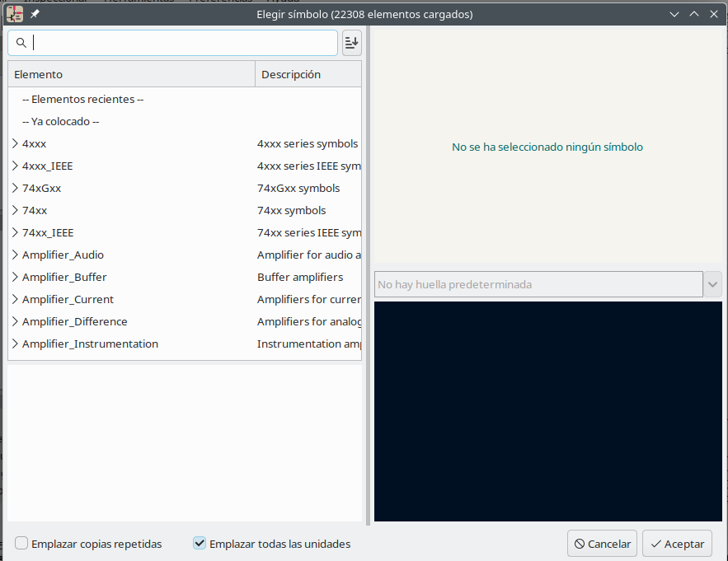
Task: Expand the Amplifier_Current library
Action: pos(15,299)
